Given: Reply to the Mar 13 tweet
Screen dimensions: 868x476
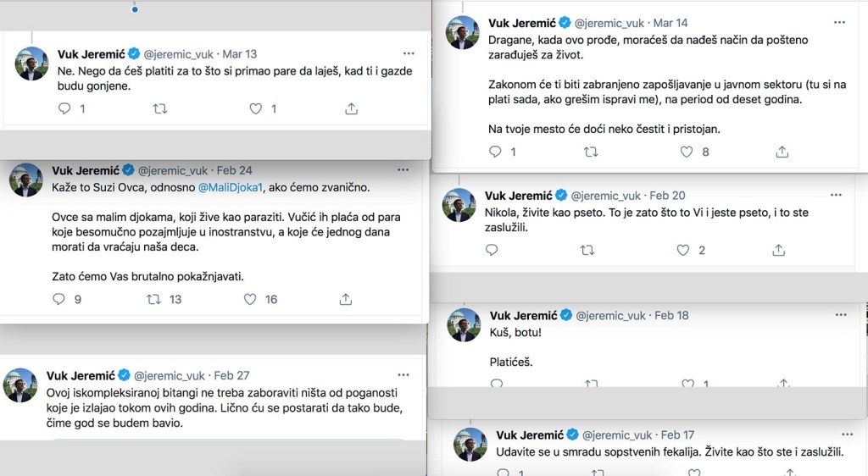Looking at the screenshot, I should tap(64, 108).
